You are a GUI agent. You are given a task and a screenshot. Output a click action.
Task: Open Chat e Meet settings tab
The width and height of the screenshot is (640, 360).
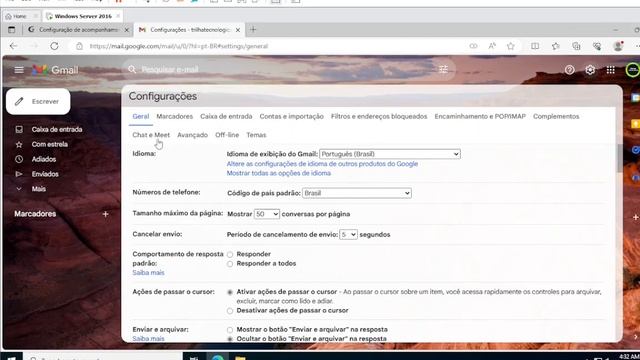click(151, 135)
